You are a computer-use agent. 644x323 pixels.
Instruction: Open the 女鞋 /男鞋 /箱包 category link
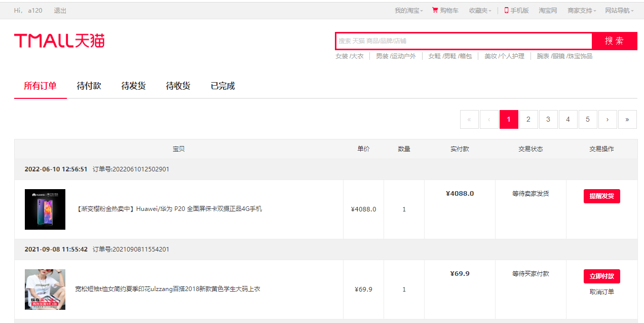[x=450, y=56]
